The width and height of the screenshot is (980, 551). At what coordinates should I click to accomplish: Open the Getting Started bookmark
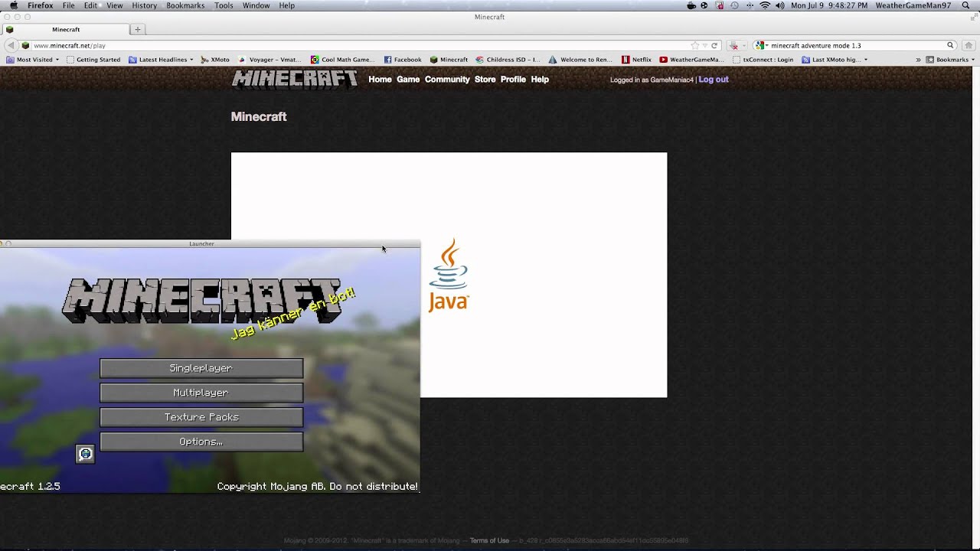(93, 59)
